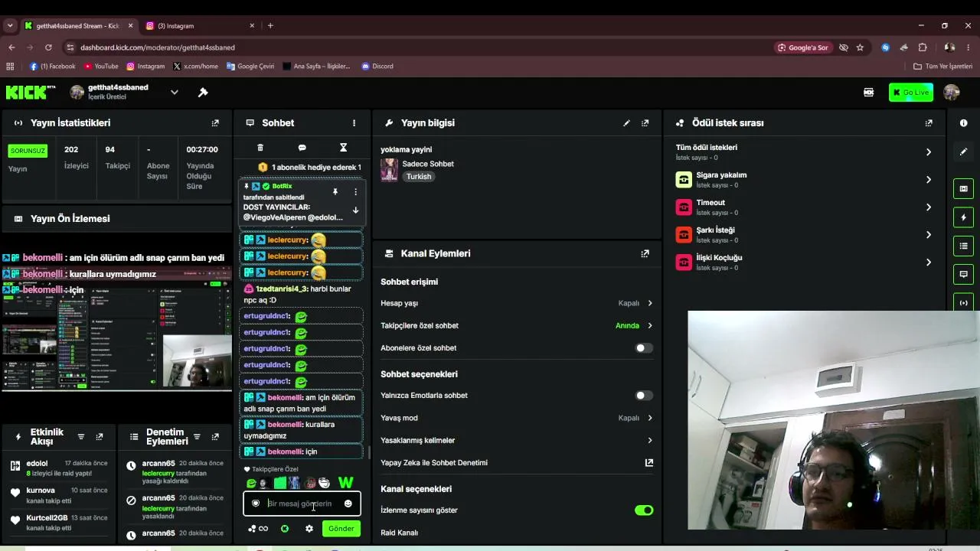Click the wrench tool icon beside channel name
Screen dimensions: 980x551
point(203,93)
